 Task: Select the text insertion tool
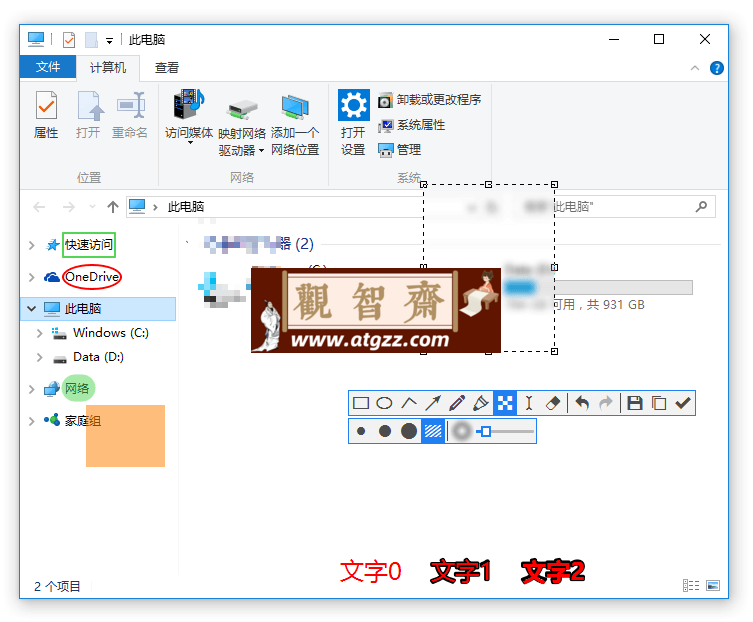(529, 403)
